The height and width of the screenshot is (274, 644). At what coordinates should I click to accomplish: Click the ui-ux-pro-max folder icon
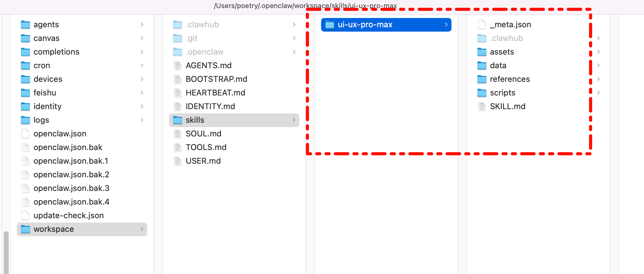[330, 24]
